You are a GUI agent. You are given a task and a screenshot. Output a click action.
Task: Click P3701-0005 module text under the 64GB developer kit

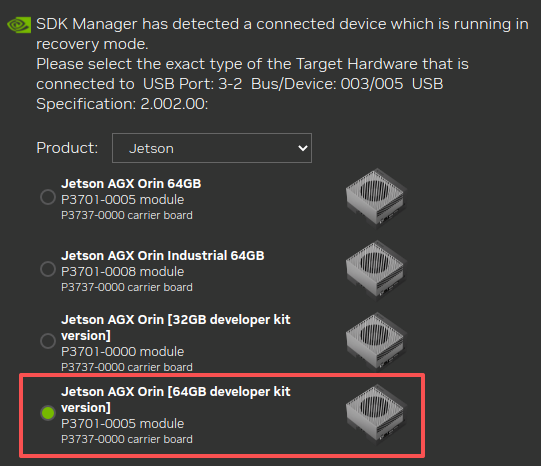[x=122, y=424]
